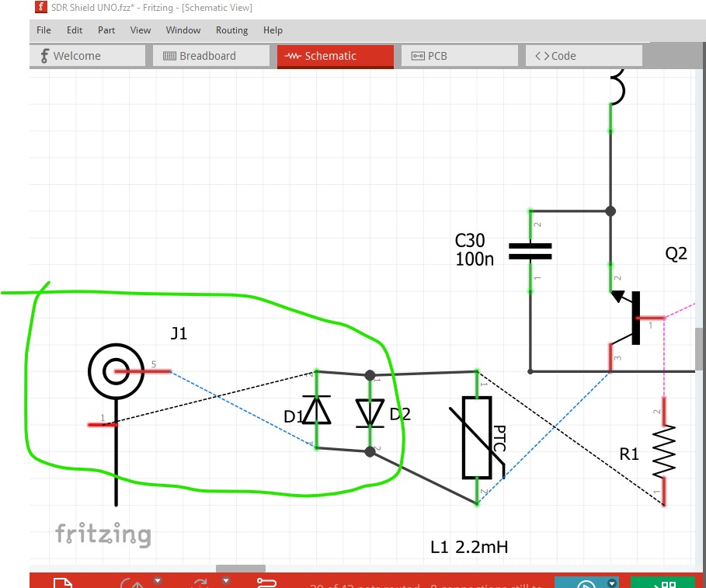This screenshot has height=588, width=706.
Task: Click the Autoroute icon
Action: coord(266,583)
